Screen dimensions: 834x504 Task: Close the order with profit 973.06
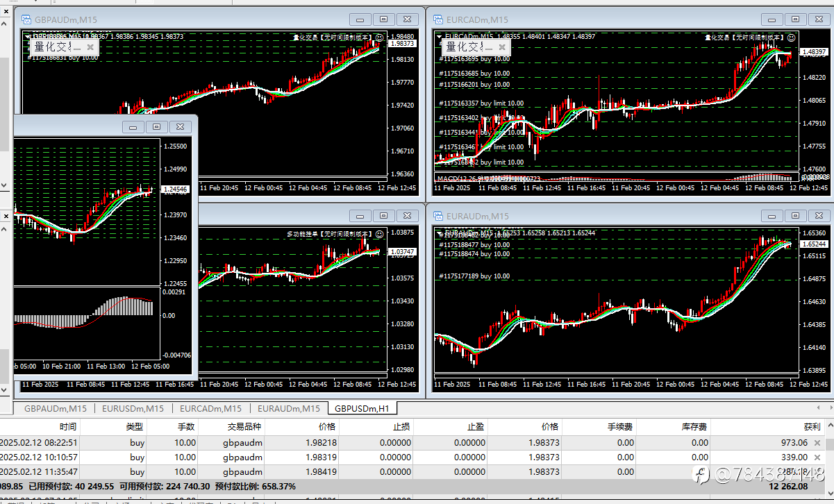[817, 443]
